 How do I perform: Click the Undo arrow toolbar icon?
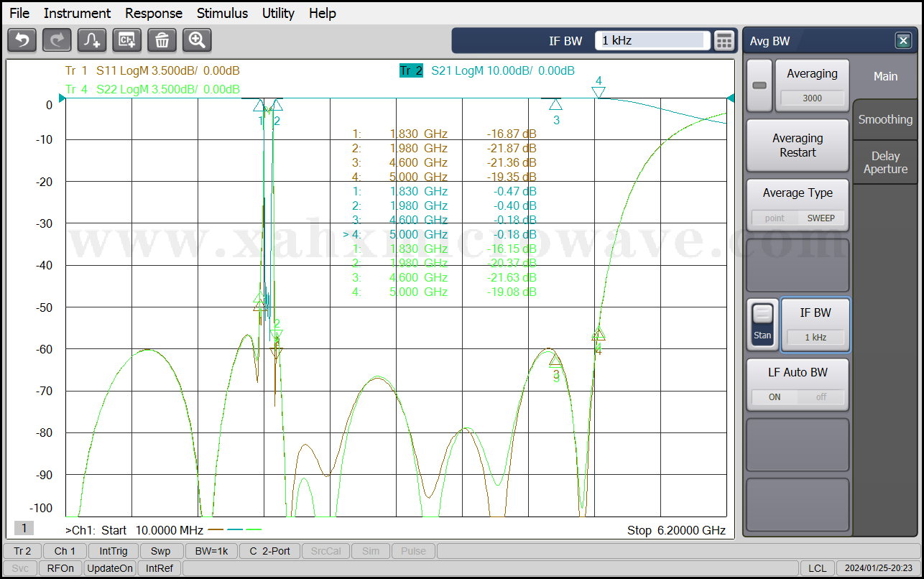click(22, 40)
